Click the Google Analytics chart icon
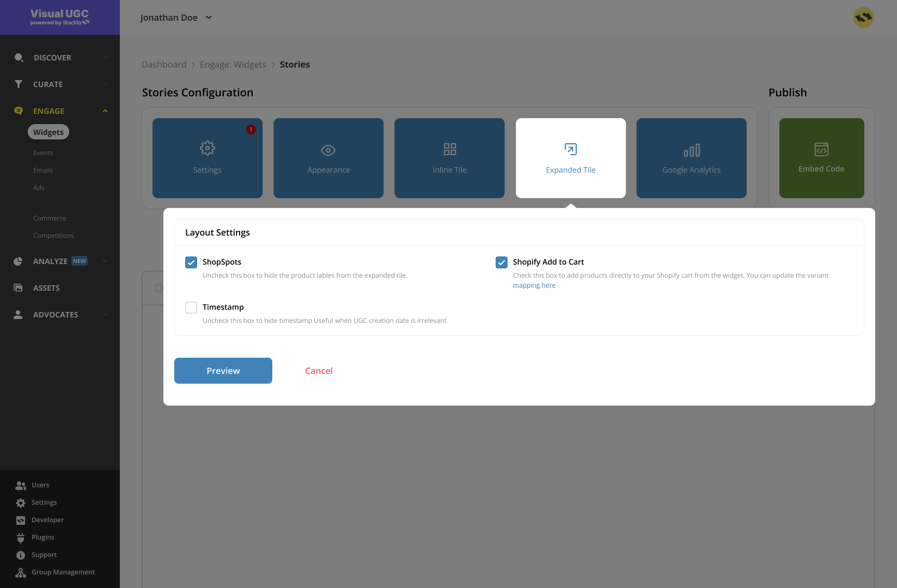 coord(691,150)
